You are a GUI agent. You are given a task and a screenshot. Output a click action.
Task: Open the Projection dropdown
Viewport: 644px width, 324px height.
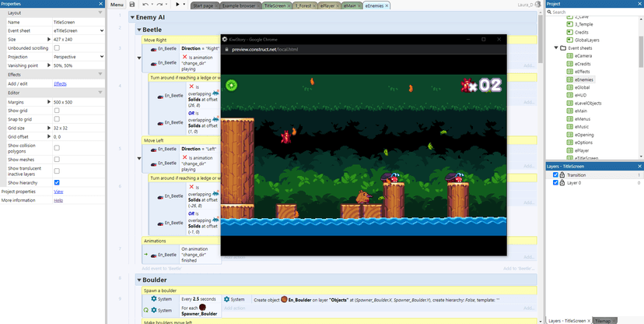tap(79, 57)
